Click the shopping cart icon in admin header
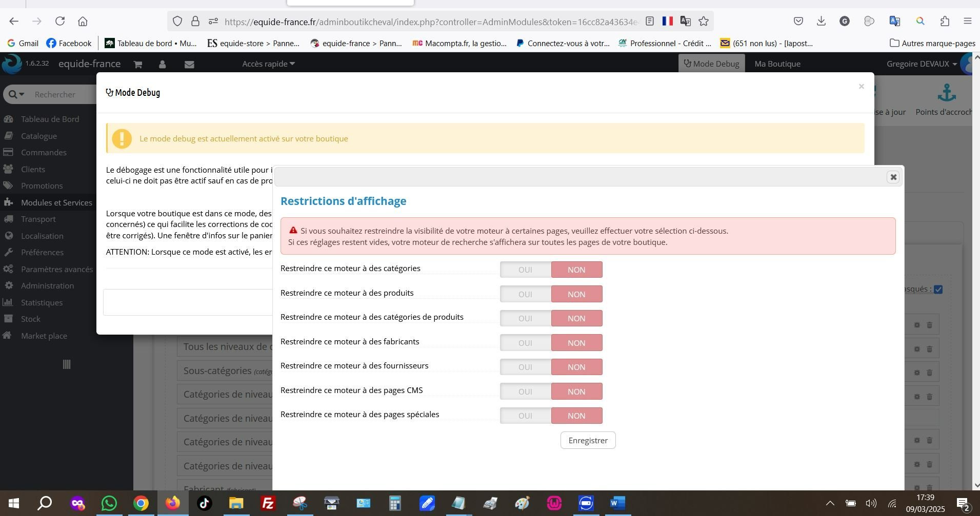This screenshot has height=516, width=980. pyautogui.click(x=137, y=65)
